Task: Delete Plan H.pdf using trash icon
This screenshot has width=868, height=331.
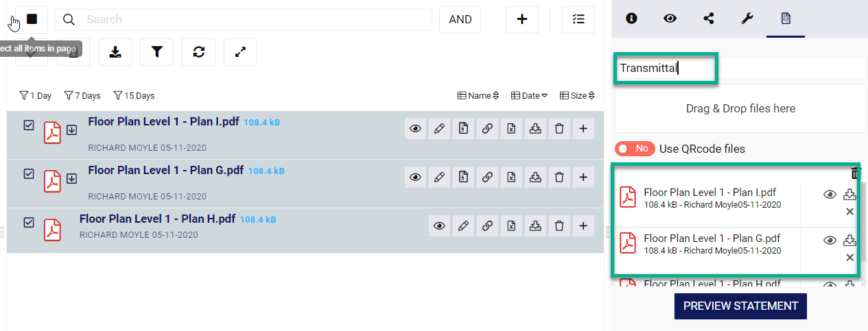Action: click(x=559, y=225)
